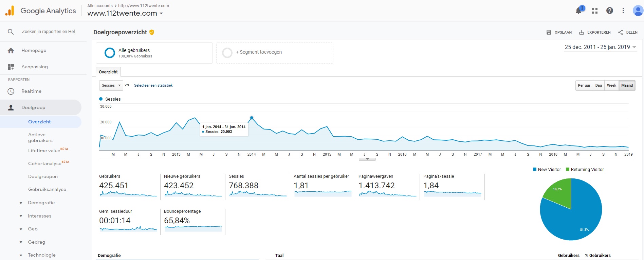644x260 pixels.
Task: Open the user account avatar
Action: coord(638,11)
